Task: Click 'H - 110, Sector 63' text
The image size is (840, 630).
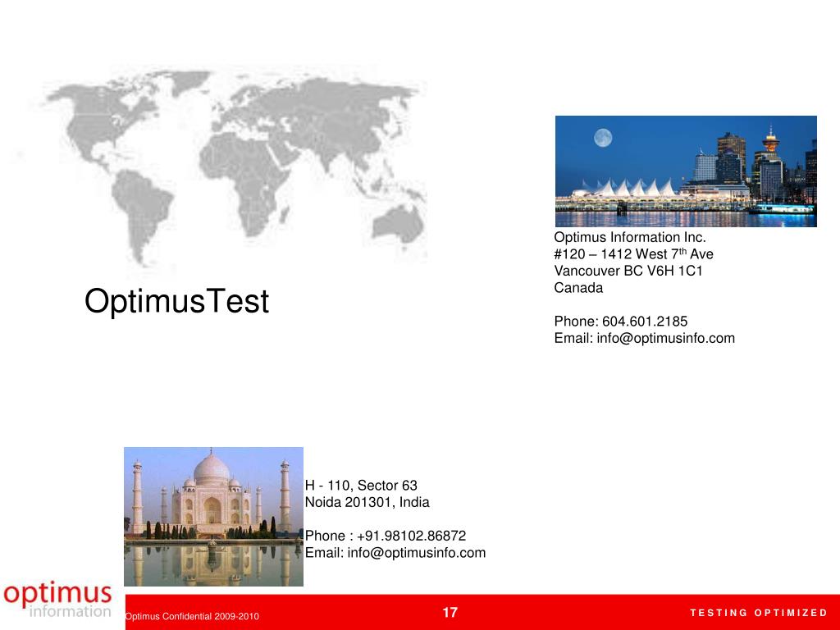Action: click(x=361, y=486)
